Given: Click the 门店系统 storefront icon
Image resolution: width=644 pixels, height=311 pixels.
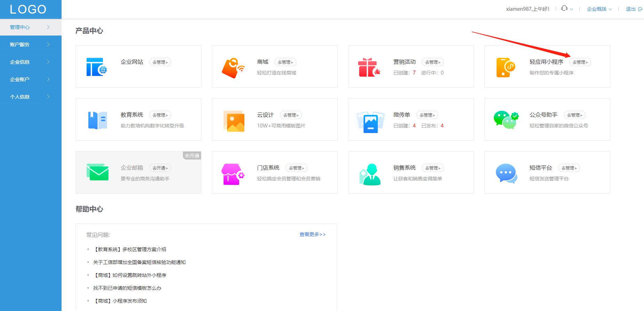Looking at the screenshot, I should (233, 174).
